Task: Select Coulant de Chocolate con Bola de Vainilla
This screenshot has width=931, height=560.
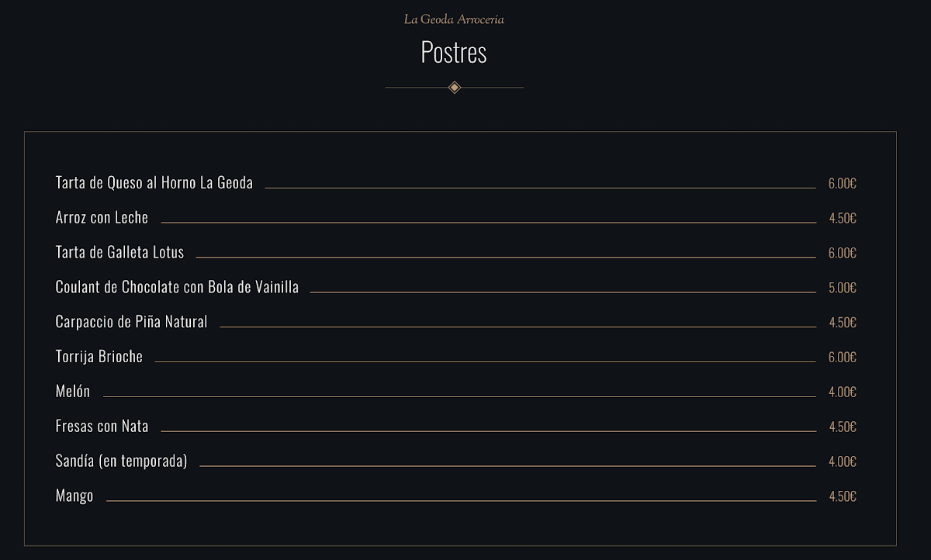Action: (x=177, y=287)
